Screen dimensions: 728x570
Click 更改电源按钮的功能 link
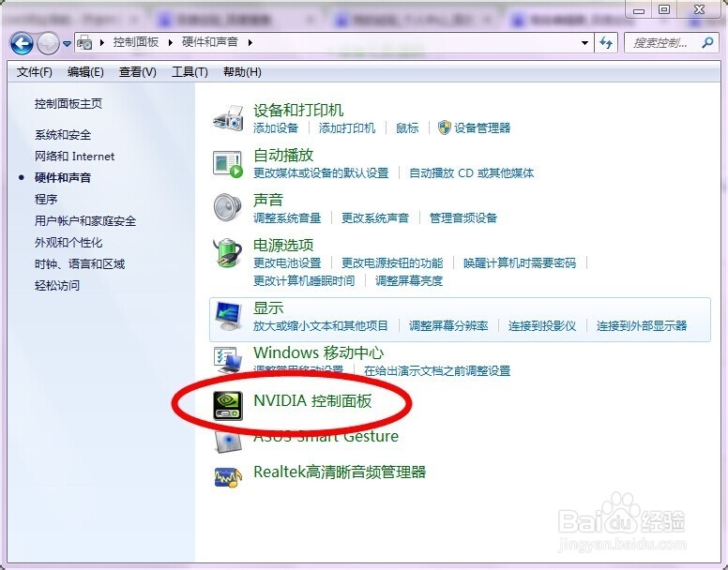(x=392, y=263)
